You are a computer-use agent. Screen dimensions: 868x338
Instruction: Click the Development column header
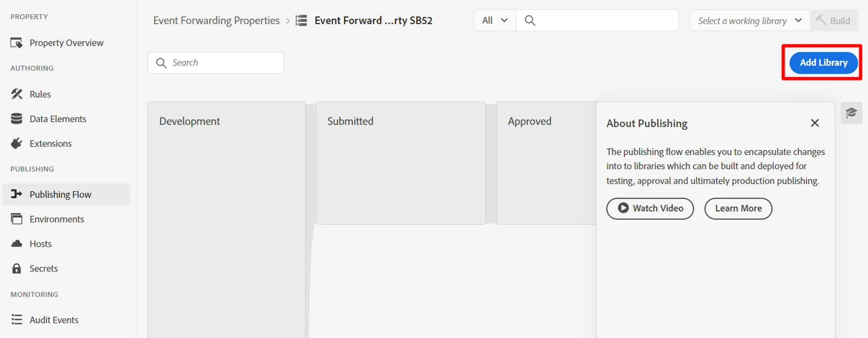[x=190, y=121]
